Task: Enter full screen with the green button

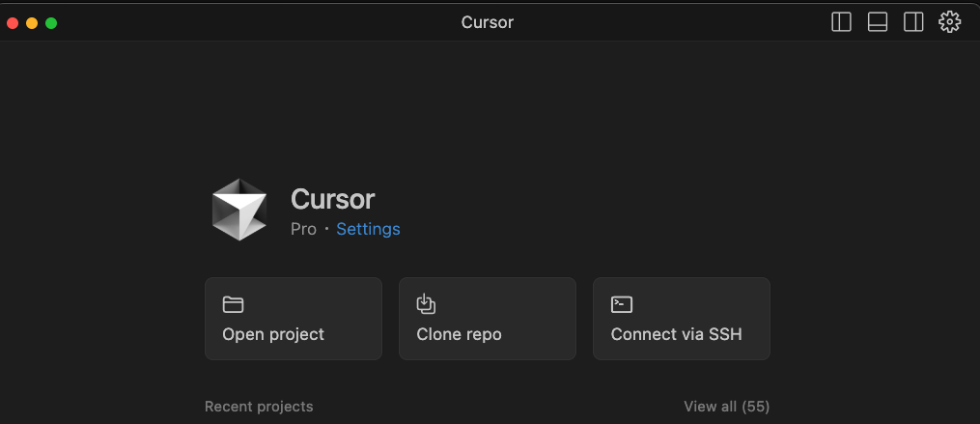Action: click(51, 23)
